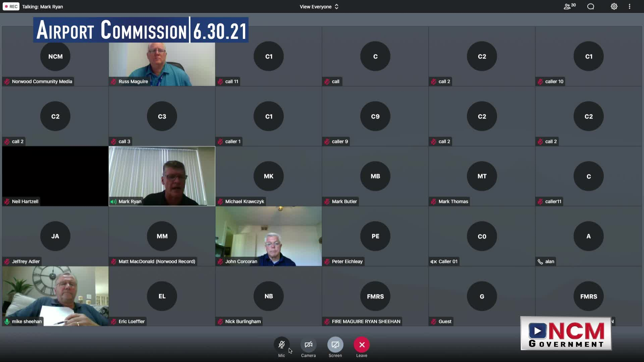644x362 pixels.
Task: Open the chat bubble icon
Action: (591, 6)
